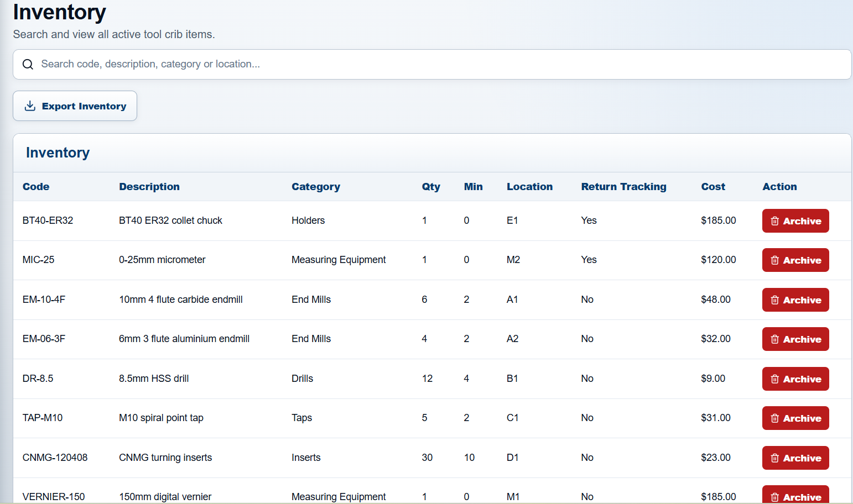Click the A2 location cell
This screenshot has width=853, height=504.
point(513,339)
